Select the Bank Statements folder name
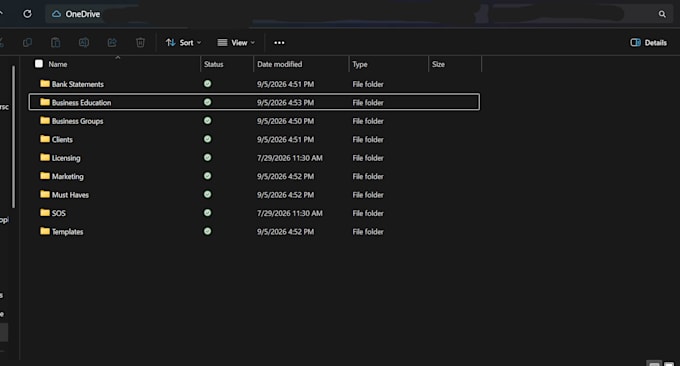This screenshot has height=366, width=680. tap(78, 84)
